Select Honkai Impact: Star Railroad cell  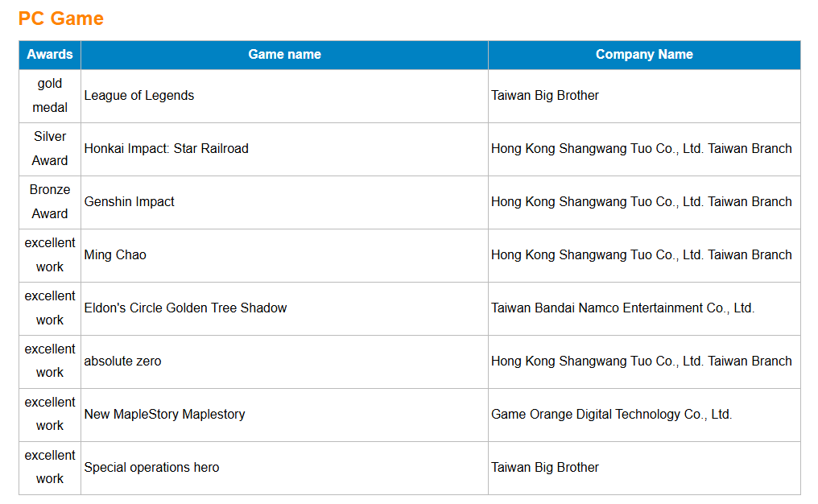click(284, 149)
